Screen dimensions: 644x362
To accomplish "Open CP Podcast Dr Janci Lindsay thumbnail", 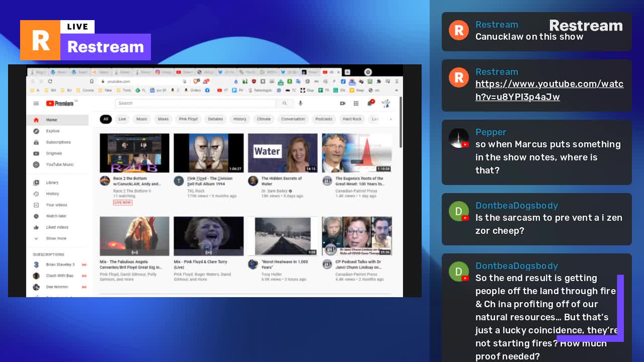I will tap(357, 236).
